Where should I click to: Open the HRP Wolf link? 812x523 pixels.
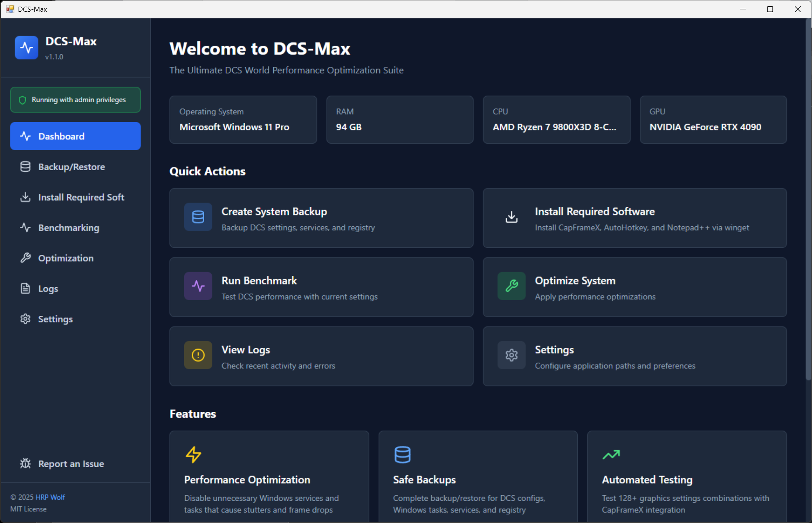pyautogui.click(x=50, y=497)
